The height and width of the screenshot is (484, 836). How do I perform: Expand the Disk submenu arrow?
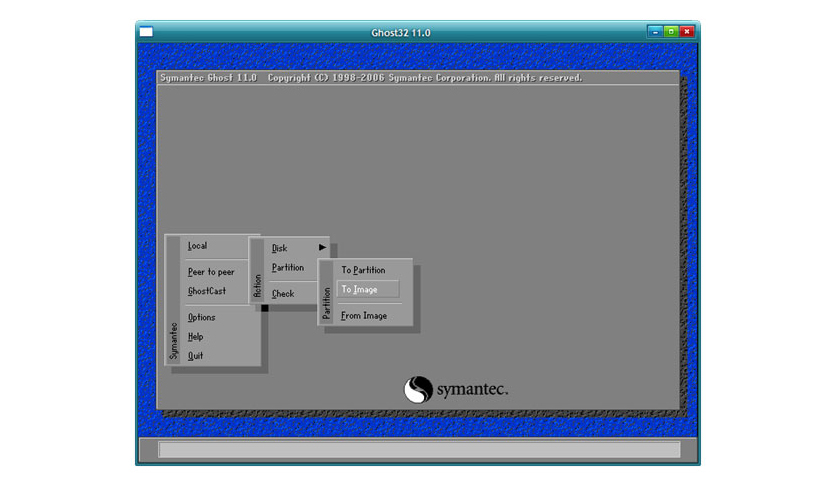tap(323, 247)
